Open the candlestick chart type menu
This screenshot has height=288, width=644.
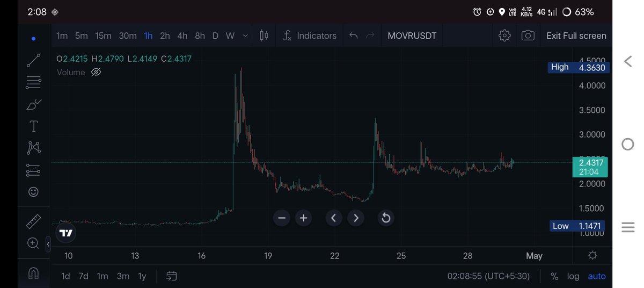coord(264,36)
